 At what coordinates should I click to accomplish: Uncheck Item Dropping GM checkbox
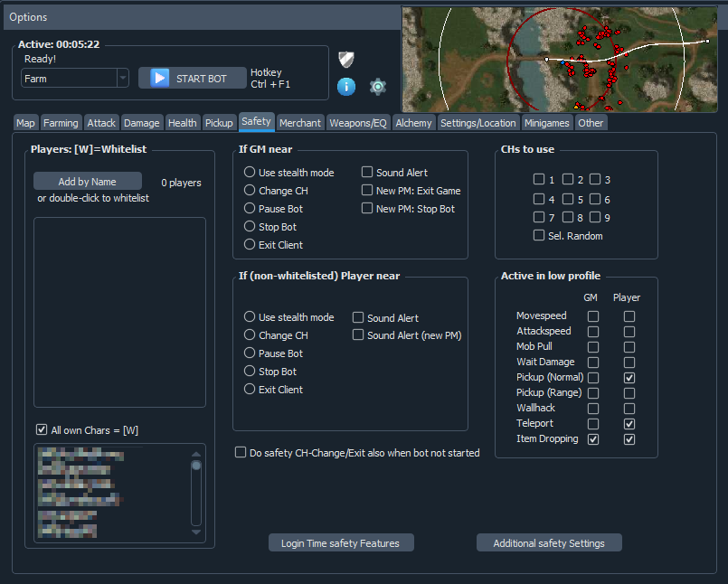pos(593,439)
